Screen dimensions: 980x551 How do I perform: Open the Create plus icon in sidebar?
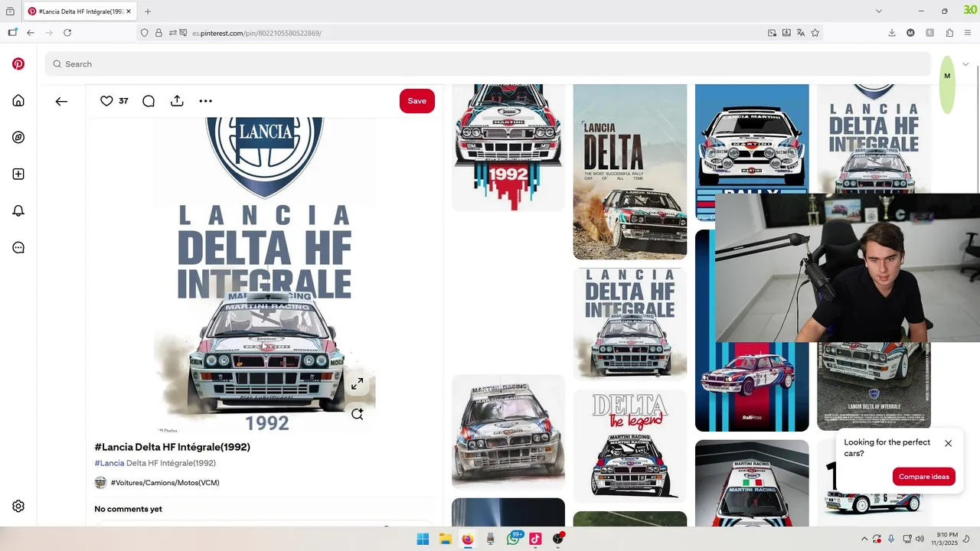click(18, 174)
